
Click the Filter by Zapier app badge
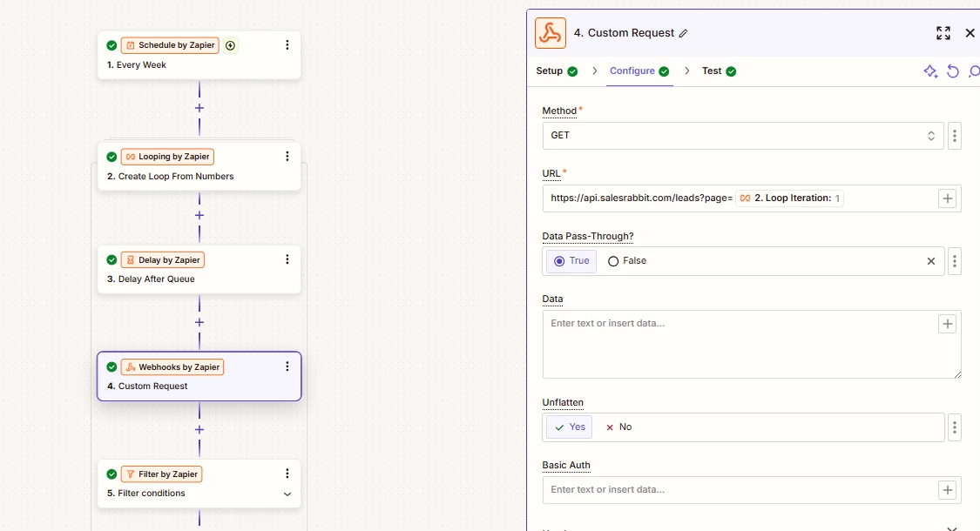161,474
